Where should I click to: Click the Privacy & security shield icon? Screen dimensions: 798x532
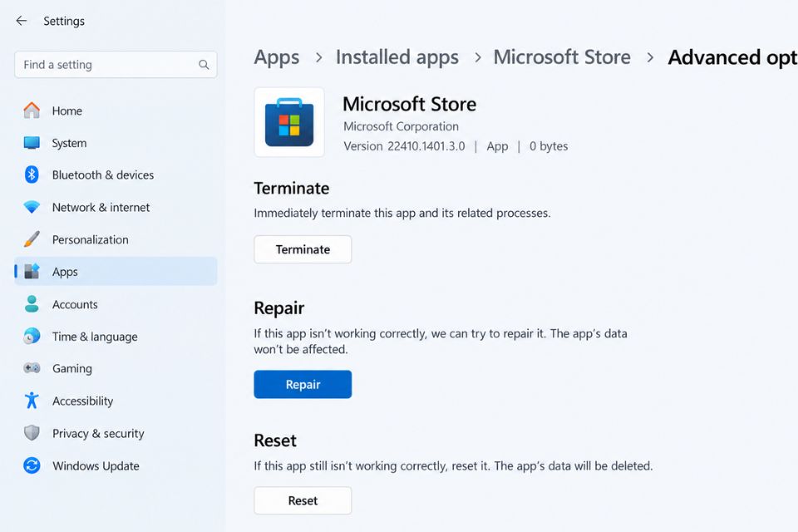pos(32,433)
